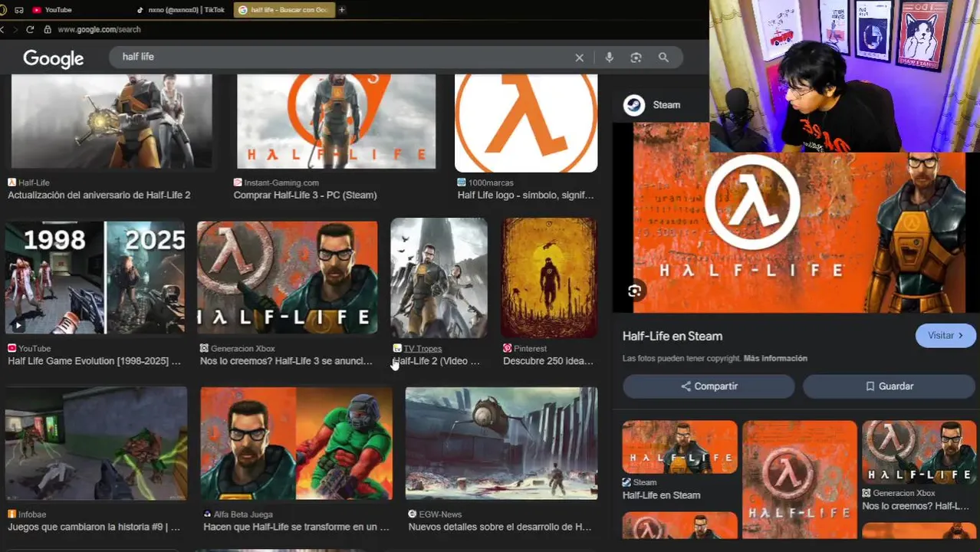Open the Generacion Xbox Half-Life thumbnail
The height and width of the screenshot is (552, 980).
click(288, 278)
